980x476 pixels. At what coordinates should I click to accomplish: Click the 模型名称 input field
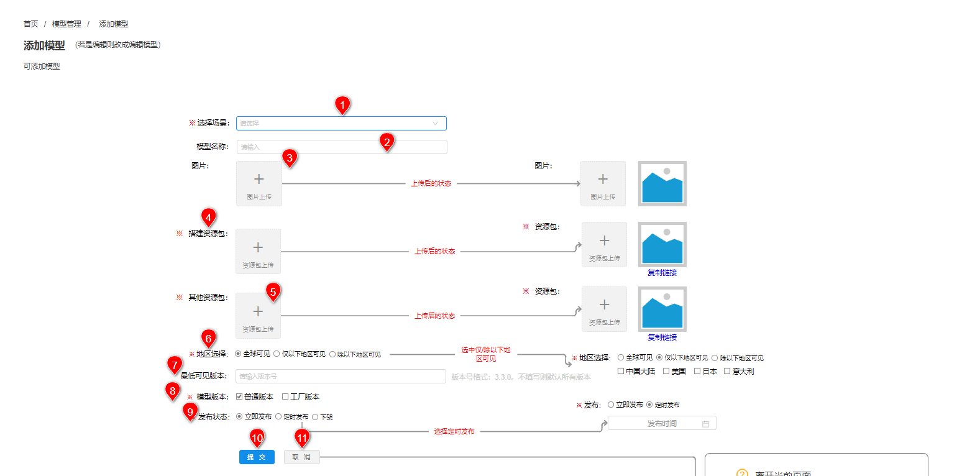click(342, 147)
